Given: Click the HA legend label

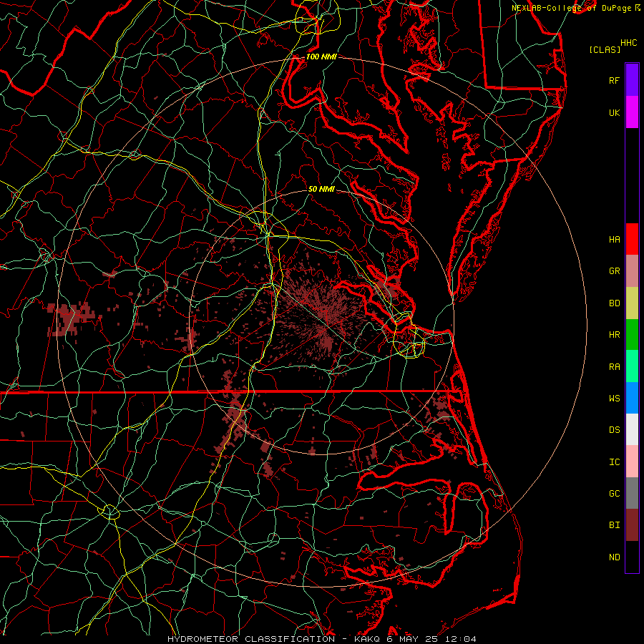Looking at the screenshot, I should pyautogui.click(x=614, y=239).
